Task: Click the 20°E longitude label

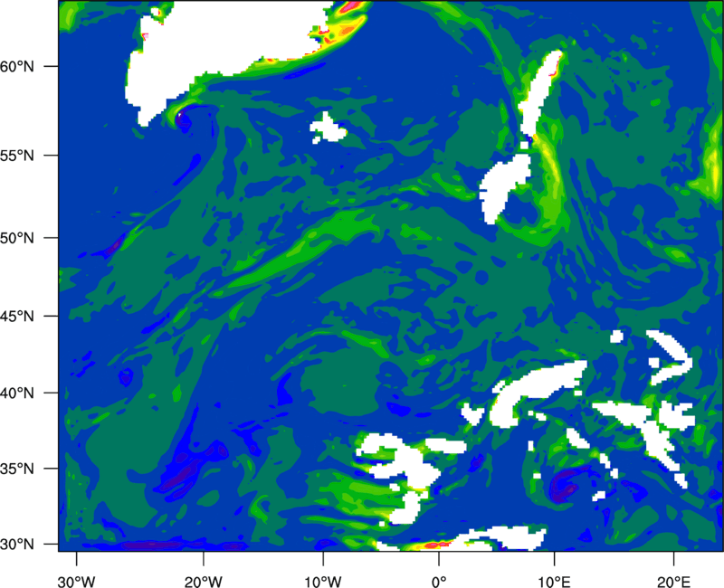Action: [x=673, y=582]
